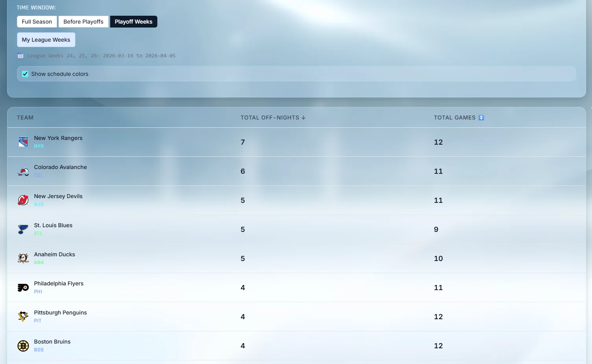Image resolution: width=592 pixels, height=364 pixels.
Task: Click the TIME WINDOW label
Action: coord(36,7)
